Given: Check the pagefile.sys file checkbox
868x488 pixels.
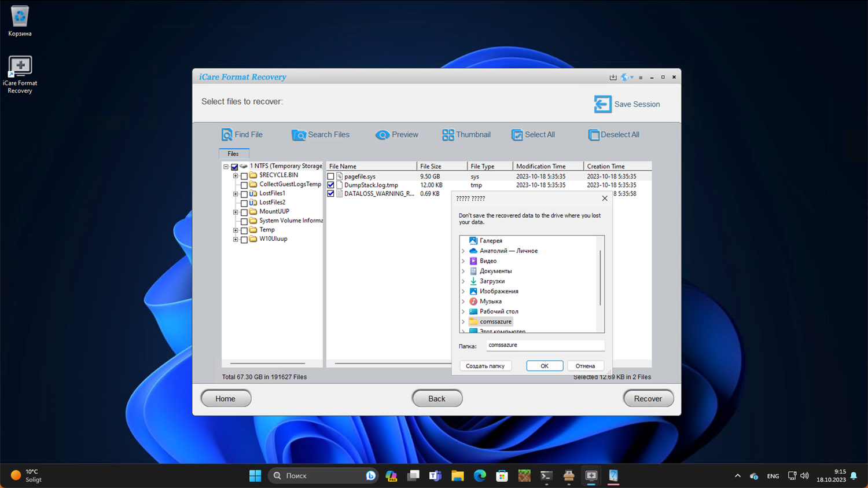Looking at the screenshot, I should 330,177.
